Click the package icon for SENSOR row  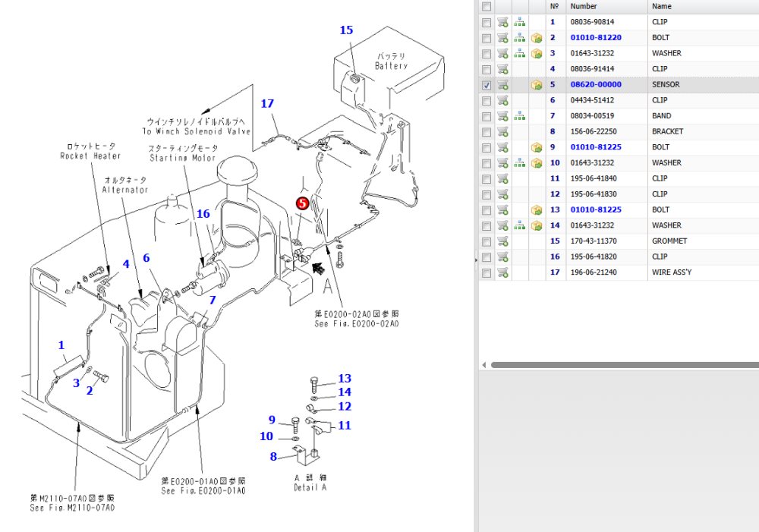click(537, 85)
